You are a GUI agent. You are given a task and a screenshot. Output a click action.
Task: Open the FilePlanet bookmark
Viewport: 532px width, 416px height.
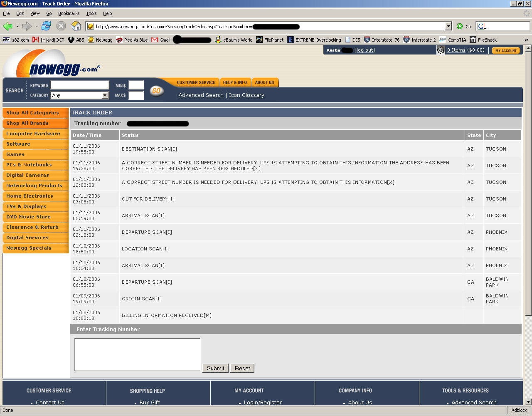(270, 40)
